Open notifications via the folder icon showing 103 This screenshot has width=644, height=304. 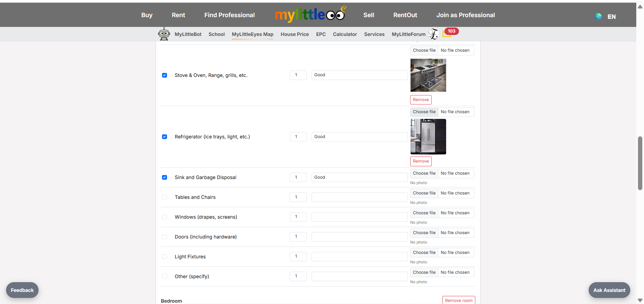[x=447, y=34]
